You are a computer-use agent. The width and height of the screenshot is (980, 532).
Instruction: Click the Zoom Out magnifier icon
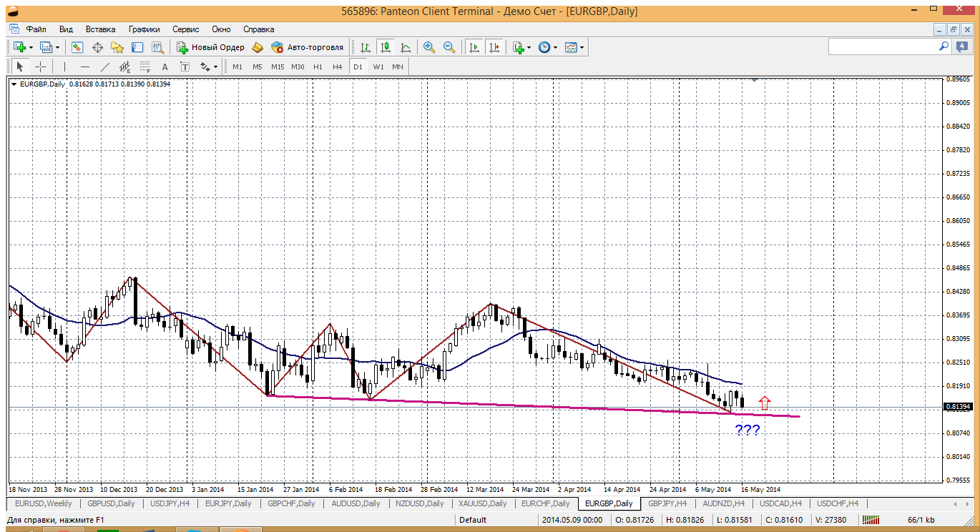(449, 47)
